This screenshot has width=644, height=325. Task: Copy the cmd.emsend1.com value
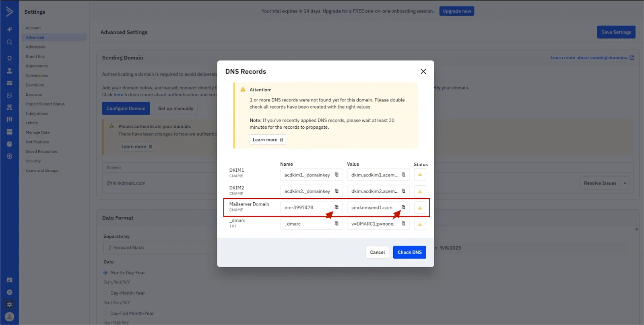[403, 207]
